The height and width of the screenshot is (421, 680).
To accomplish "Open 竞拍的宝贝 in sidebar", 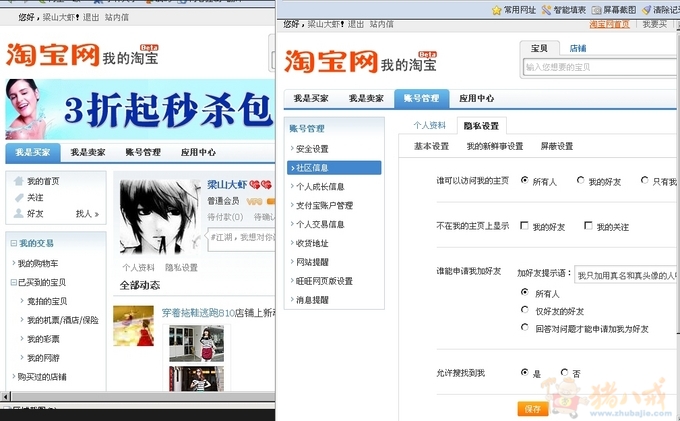I will tap(47, 301).
